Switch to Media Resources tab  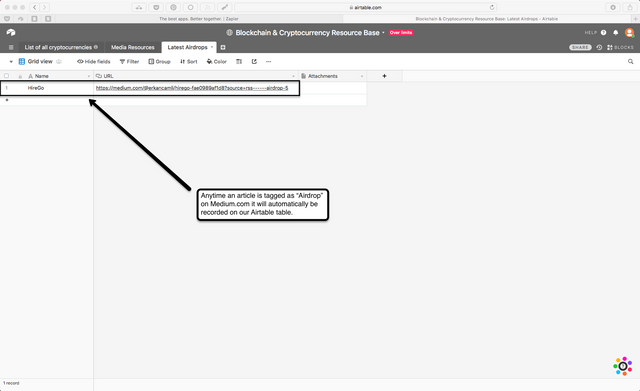(x=133, y=47)
